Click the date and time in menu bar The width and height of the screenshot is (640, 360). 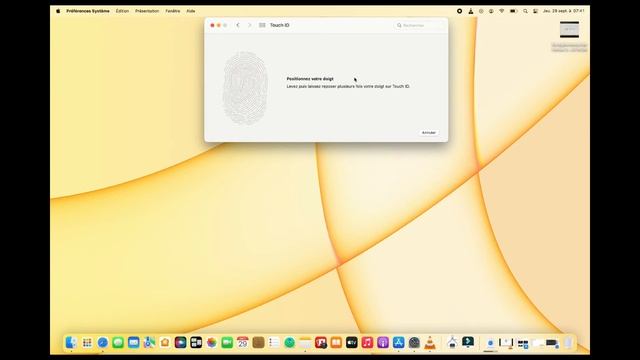pyautogui.click(x=564, y=11)
